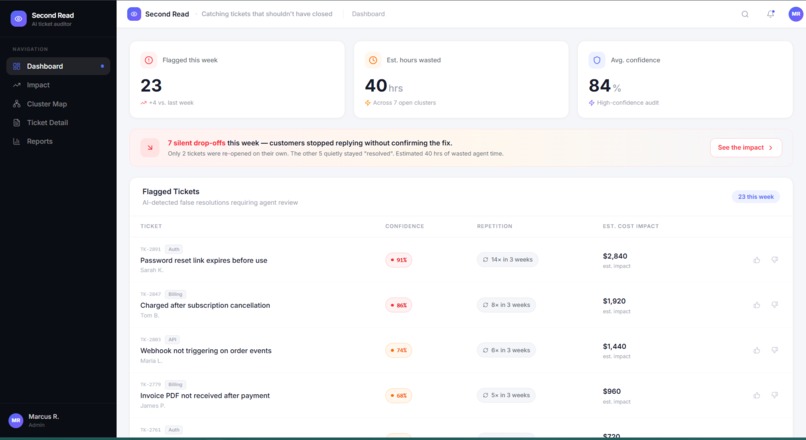Open ticket Invoice PDF not received after payment
The width and height of the screenshot is (806, 440).
[205, 396]
